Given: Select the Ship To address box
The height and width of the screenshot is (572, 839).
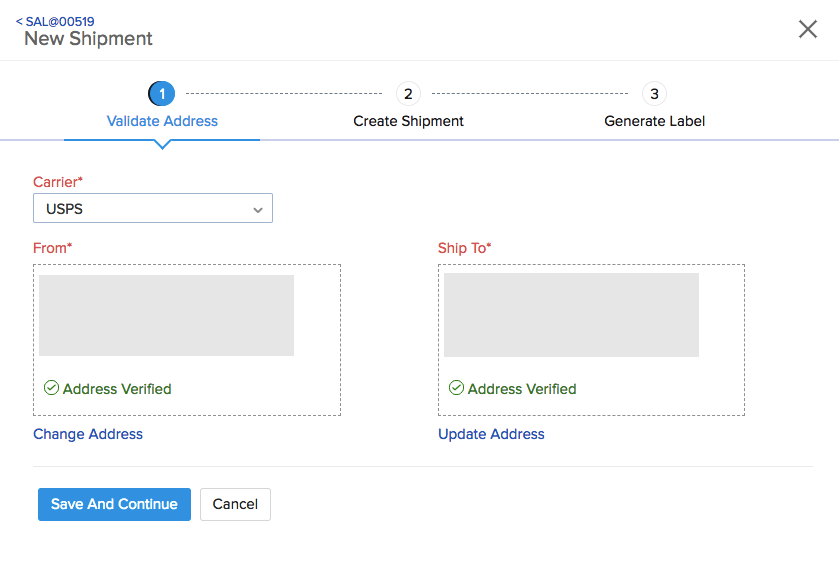Looking at the screenshot, I should coord(591,339).
